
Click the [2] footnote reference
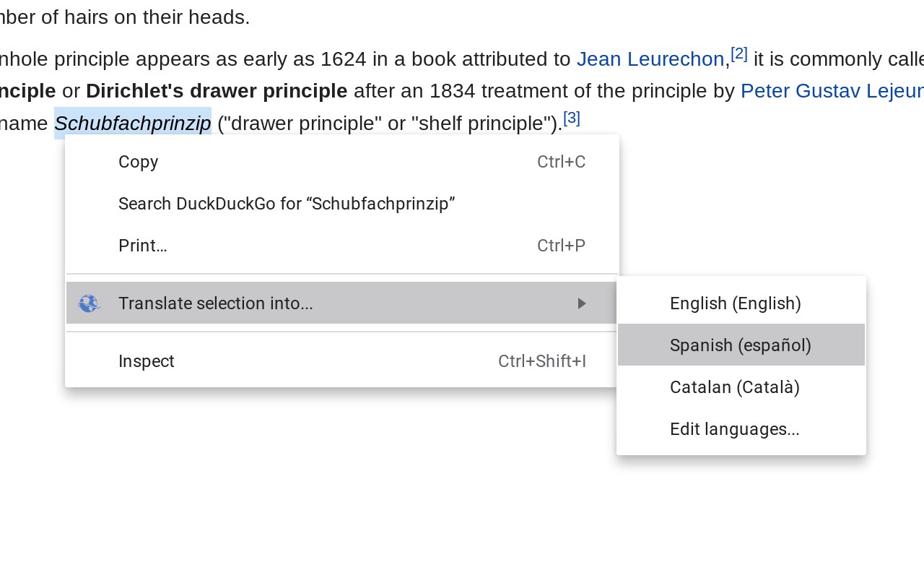(738, 53)
